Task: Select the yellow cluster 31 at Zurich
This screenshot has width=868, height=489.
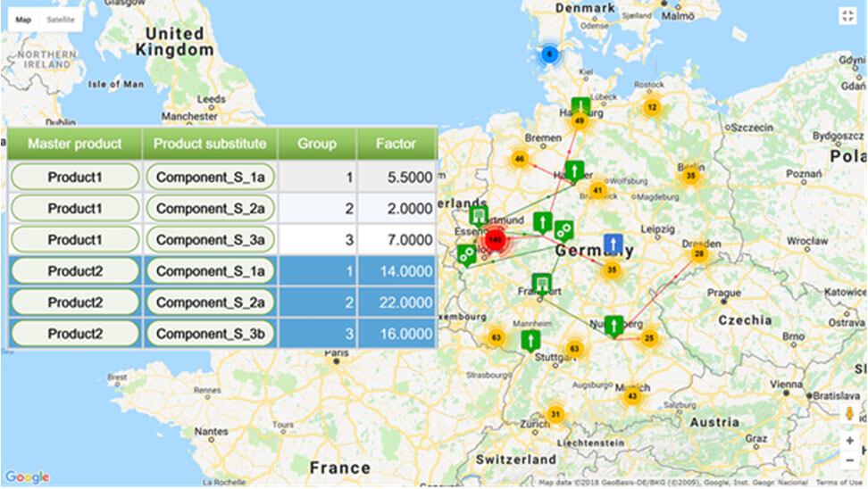Action: click(555, 414)
